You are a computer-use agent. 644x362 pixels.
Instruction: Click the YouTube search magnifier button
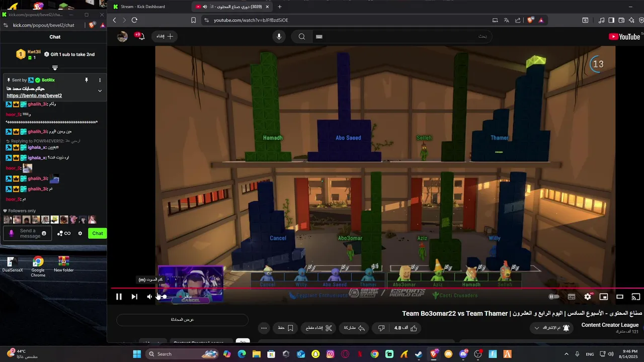point(302,36)
